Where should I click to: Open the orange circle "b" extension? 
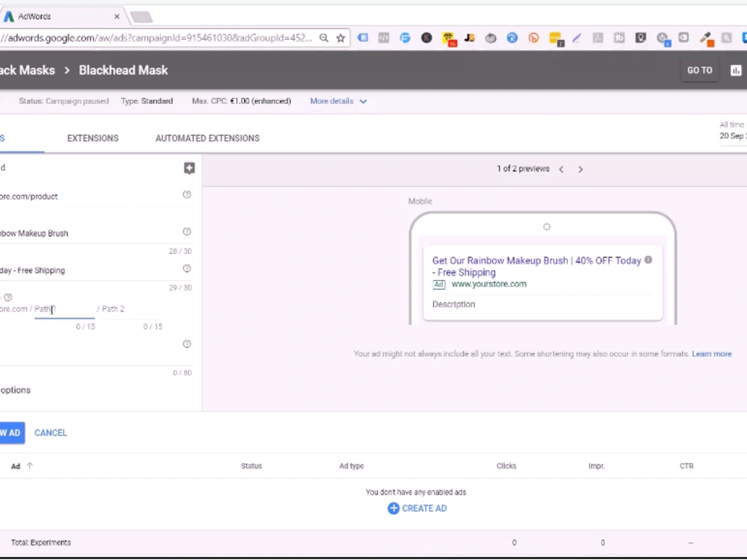click(x=533, y=37)
